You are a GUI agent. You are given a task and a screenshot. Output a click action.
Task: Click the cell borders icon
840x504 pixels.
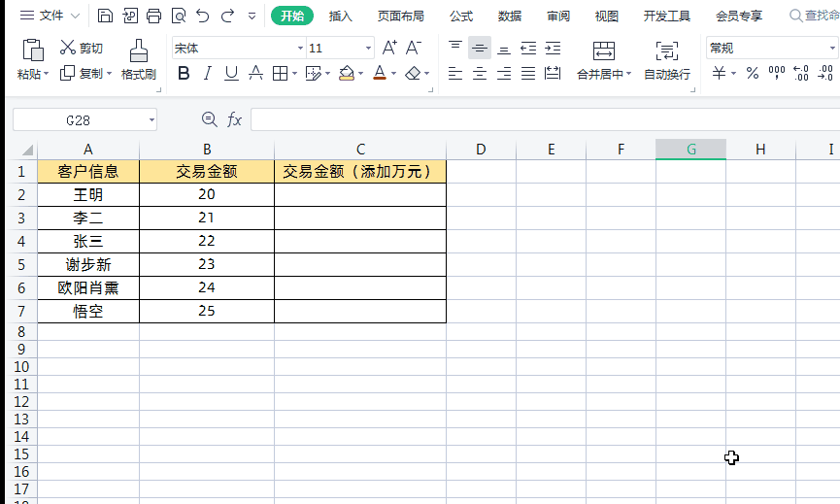coord(281,73)
